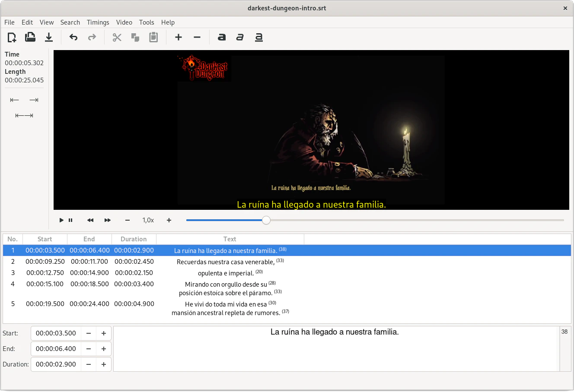The height and width of the screenshot is (392, 574).
Task: Cut the selected subtitle text
Action: click(x=117, y=37)
